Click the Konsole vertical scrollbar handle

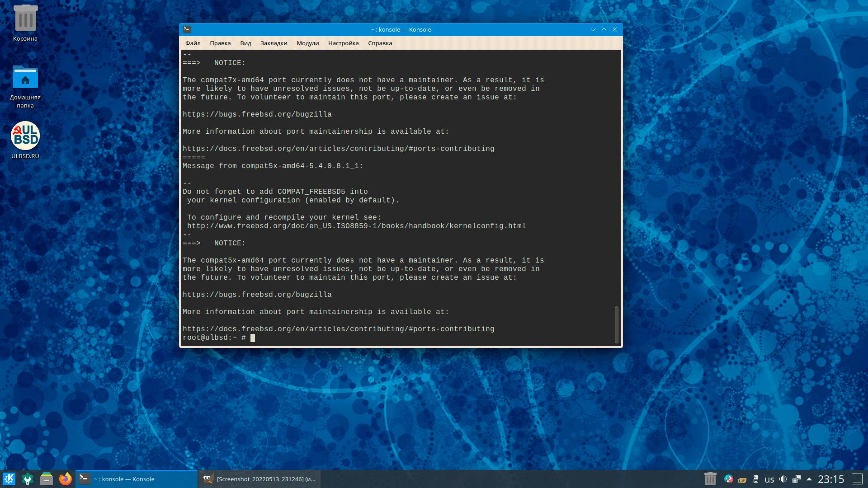[617, 324]
